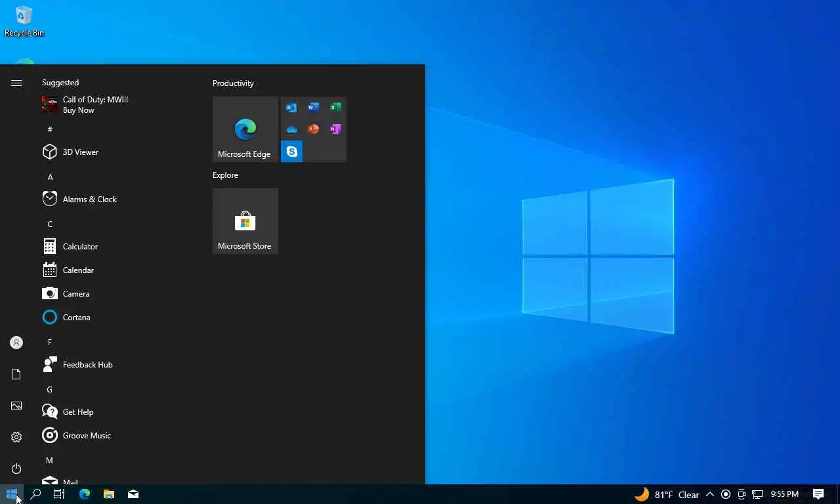Open Cortana from app list

click(x=117, y=318)
